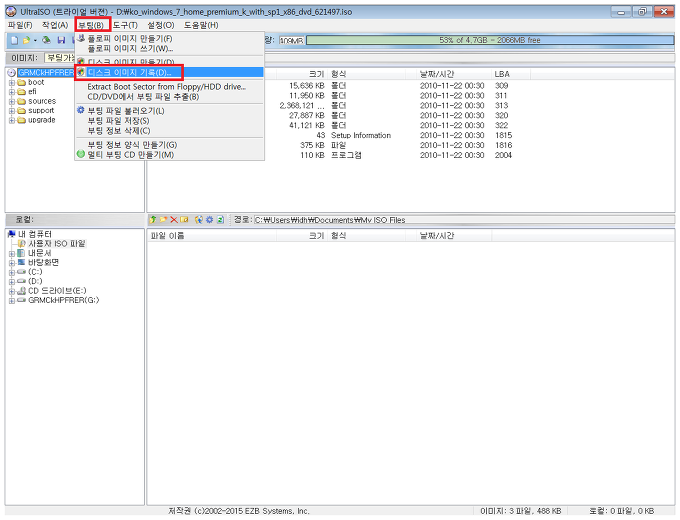Click the 바탕화면 desktop icon

tap(21, 262)
